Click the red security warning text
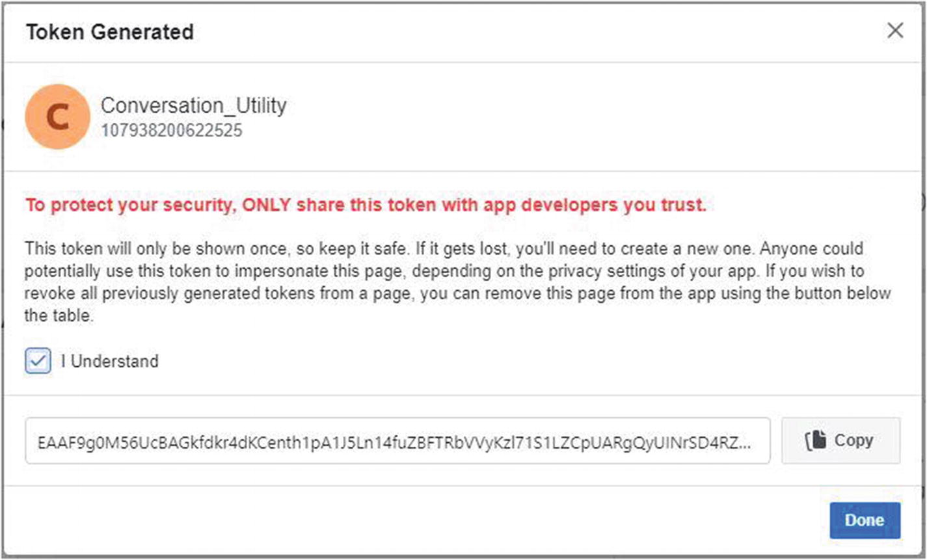927x560 pixels. click(x=366, y=206)
